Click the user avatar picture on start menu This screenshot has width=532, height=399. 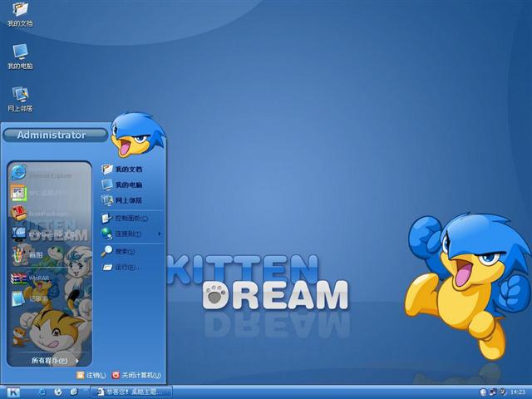(138, 135)
